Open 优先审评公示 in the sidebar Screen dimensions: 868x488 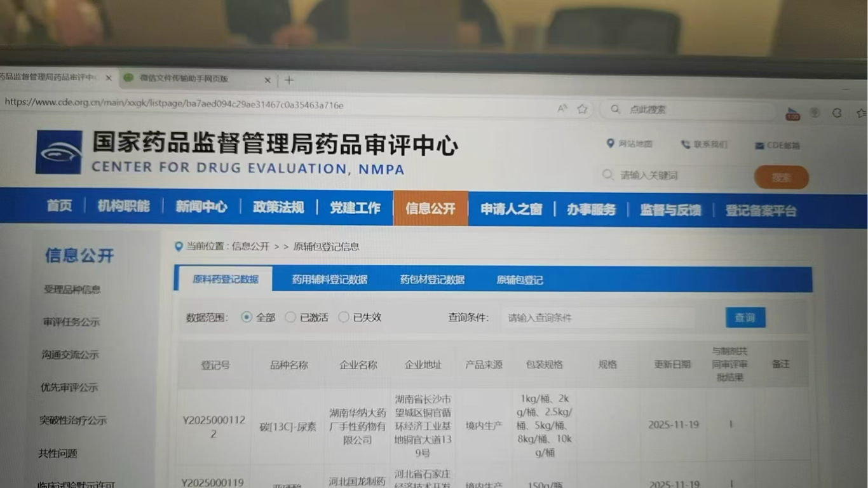tap(69, 387)
